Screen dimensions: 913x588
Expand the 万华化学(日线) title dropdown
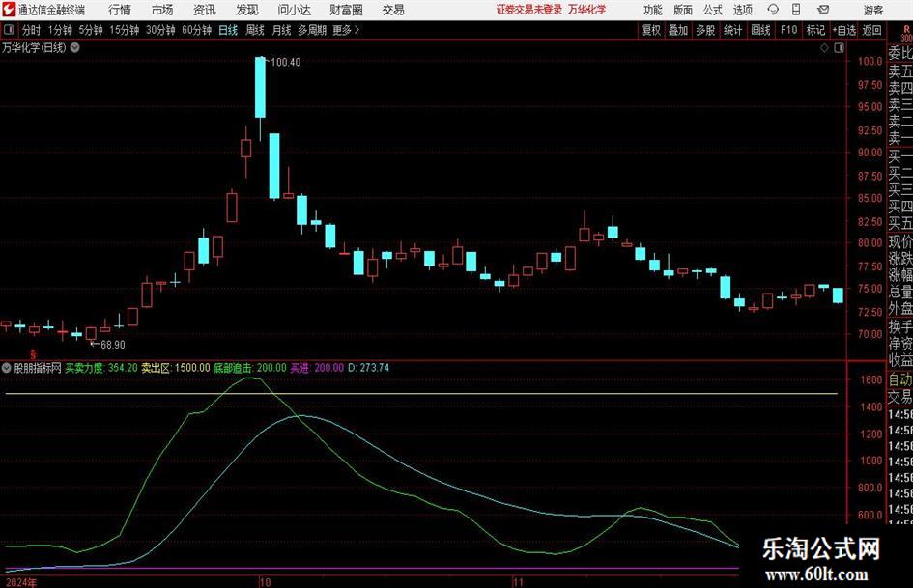point(75,47)
